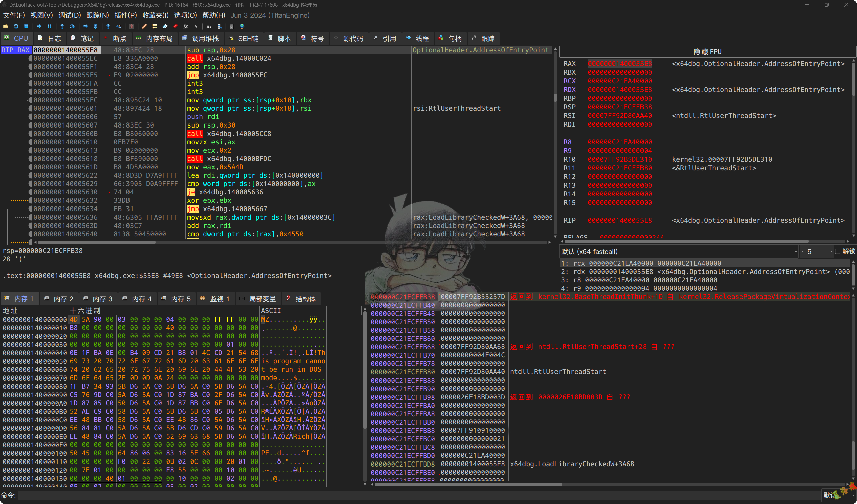857x504 pixels.
Task: Click the fx assemble toolbar icon
Action: [185, 26]
